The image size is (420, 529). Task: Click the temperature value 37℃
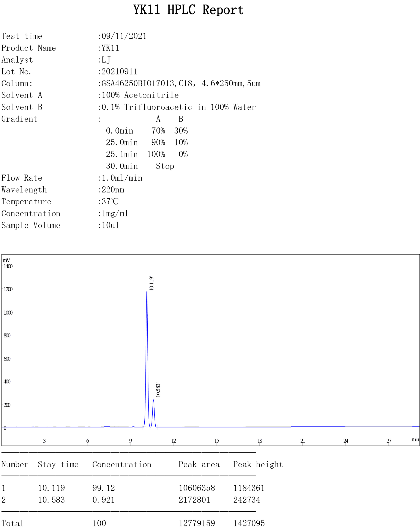pyautogui.click(x=110, y=202)
